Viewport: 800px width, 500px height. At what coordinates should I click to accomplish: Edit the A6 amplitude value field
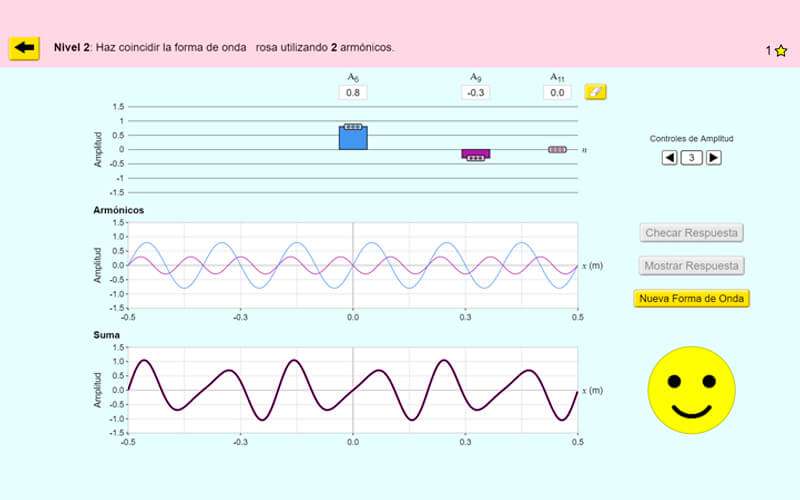click(353, 92)
